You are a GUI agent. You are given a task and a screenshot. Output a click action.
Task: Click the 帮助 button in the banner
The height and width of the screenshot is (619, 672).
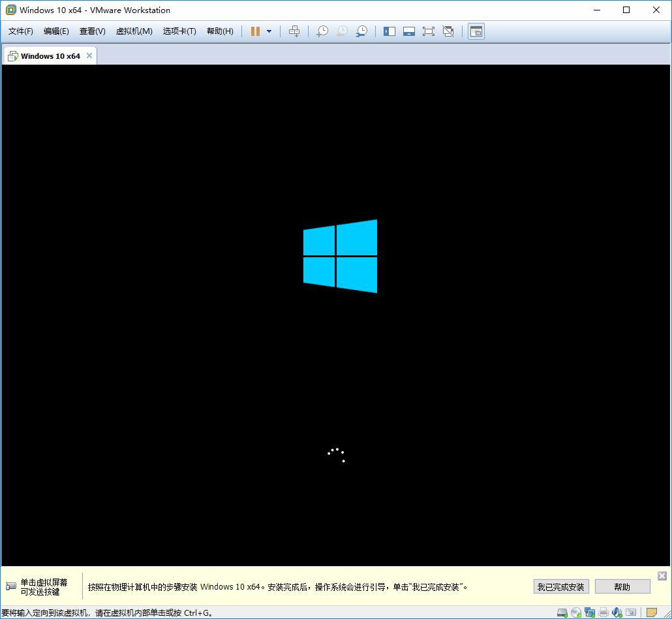[x=622, y=586]
